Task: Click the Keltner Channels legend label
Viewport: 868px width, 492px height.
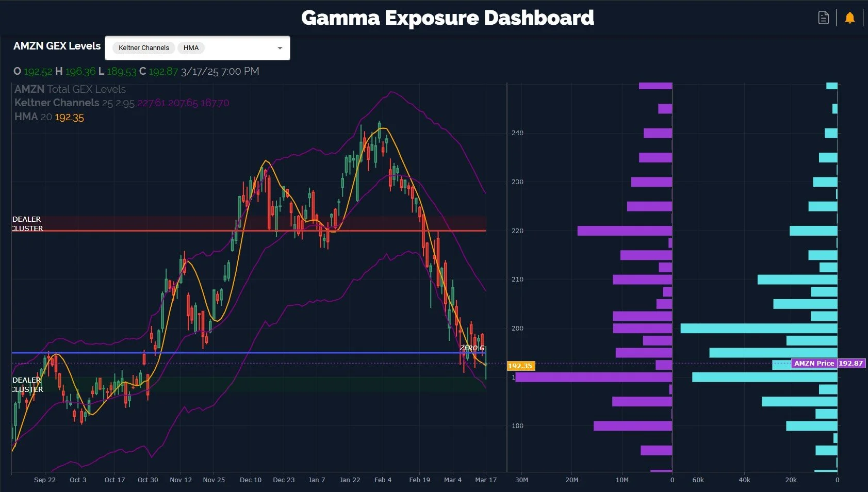Action: coord(57,103)
